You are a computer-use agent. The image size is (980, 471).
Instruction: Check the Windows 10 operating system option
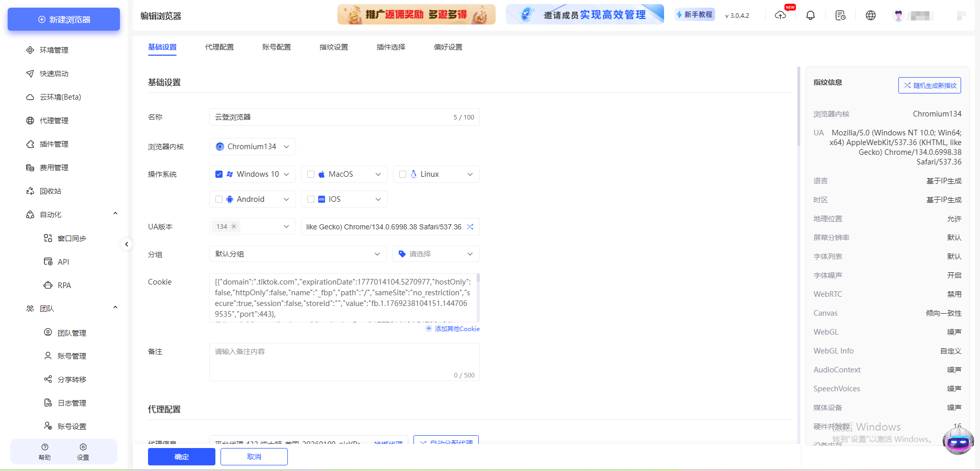click(x=219, y=174)
